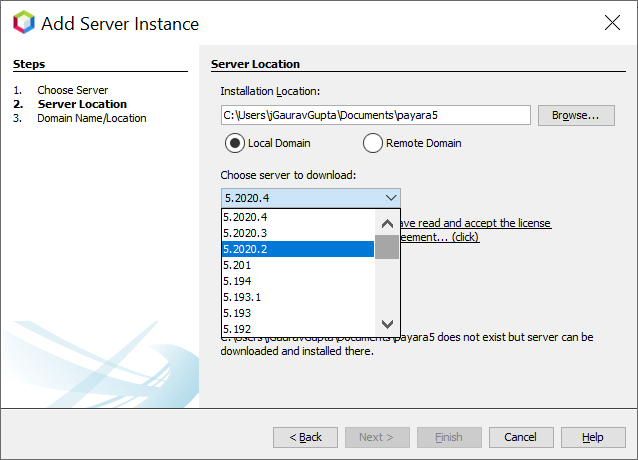Viewport: 638px width, 460px height.
Task: Choose version 5.2020.3 from the list
Action: point(298,233)
